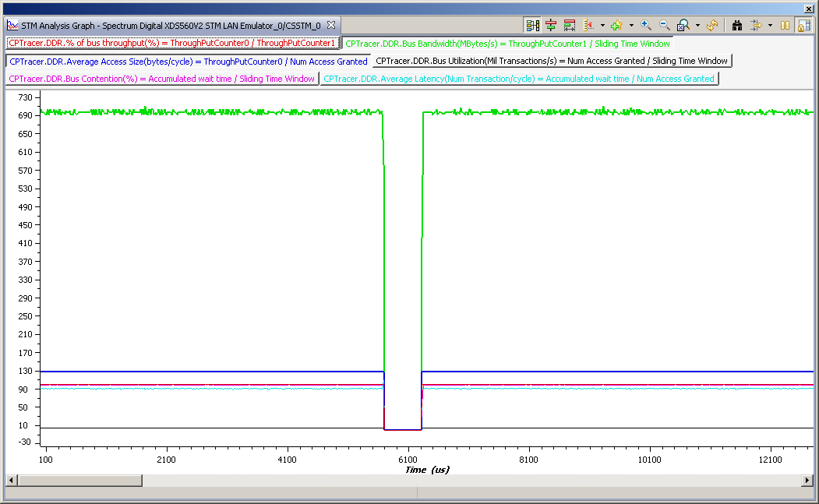Toggle the cyan Average Latency series legend
Viewport: 819px width, 504px height.
pyautogui.click(x=519, y=79)
